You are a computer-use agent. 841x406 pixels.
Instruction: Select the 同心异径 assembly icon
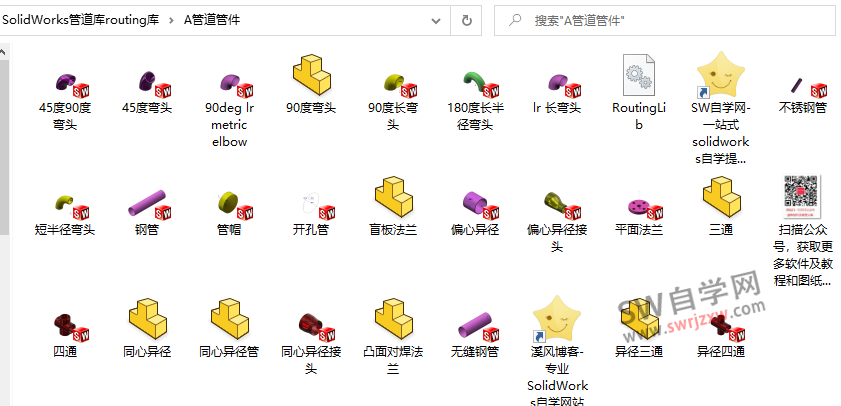(148, 319)
